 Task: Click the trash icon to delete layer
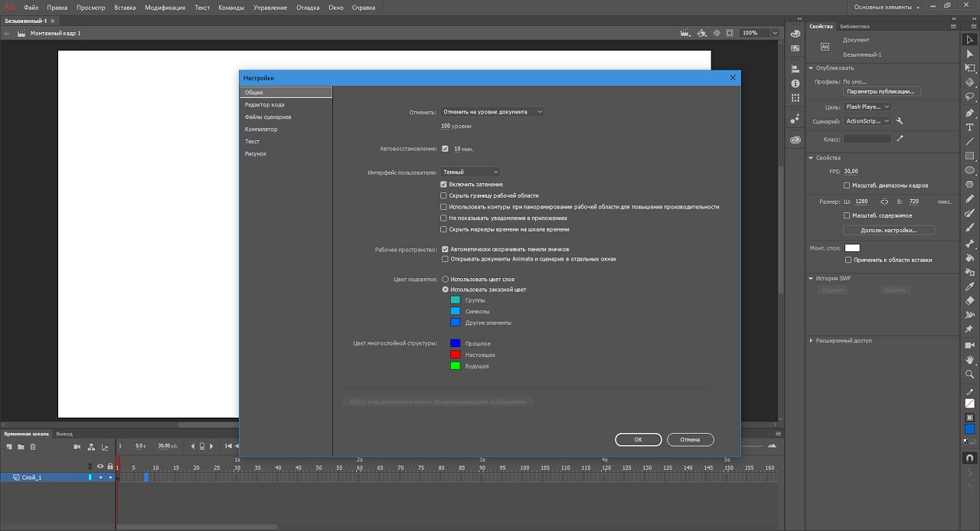(33, 446)
